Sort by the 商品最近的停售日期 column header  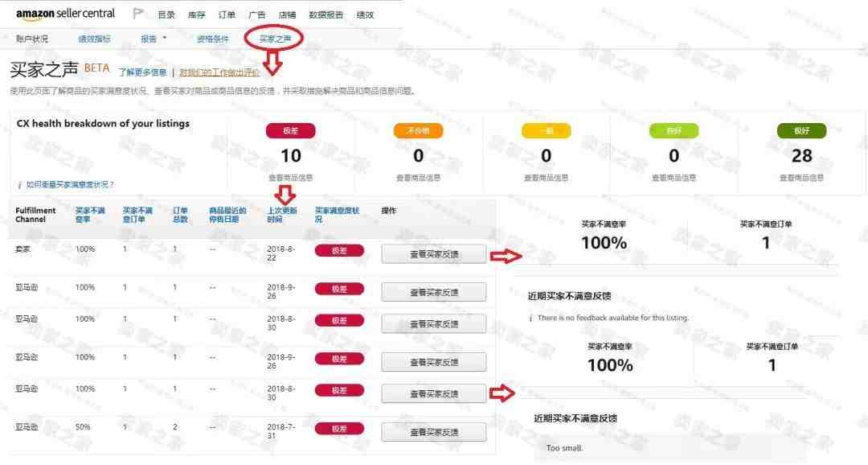click(227, 215)
